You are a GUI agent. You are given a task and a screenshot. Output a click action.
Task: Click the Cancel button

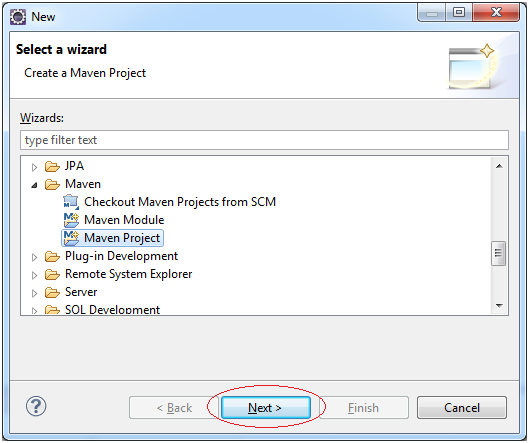[462, 408]
